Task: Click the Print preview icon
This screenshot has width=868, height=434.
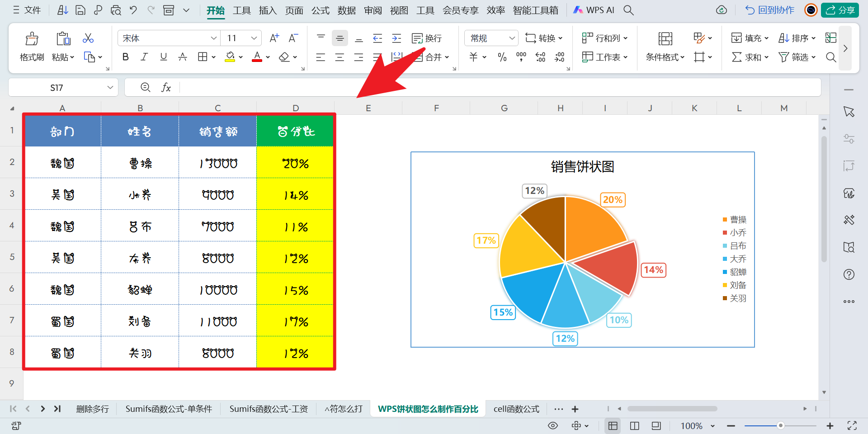Action: point(116,10)
